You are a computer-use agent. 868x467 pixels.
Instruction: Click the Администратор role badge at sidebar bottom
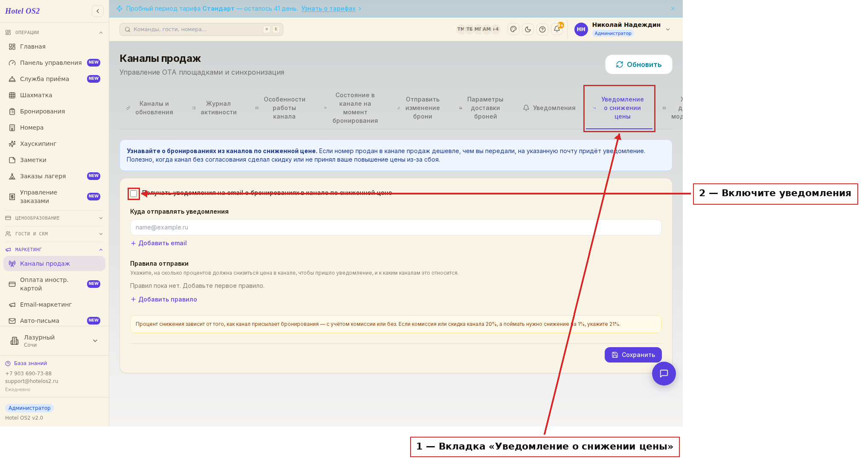(x=29, y=408)
